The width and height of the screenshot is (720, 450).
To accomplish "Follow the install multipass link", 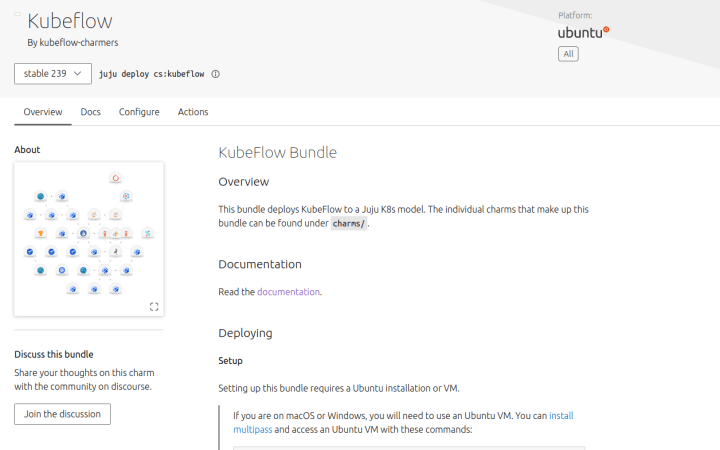I will [x=403, y=422].
